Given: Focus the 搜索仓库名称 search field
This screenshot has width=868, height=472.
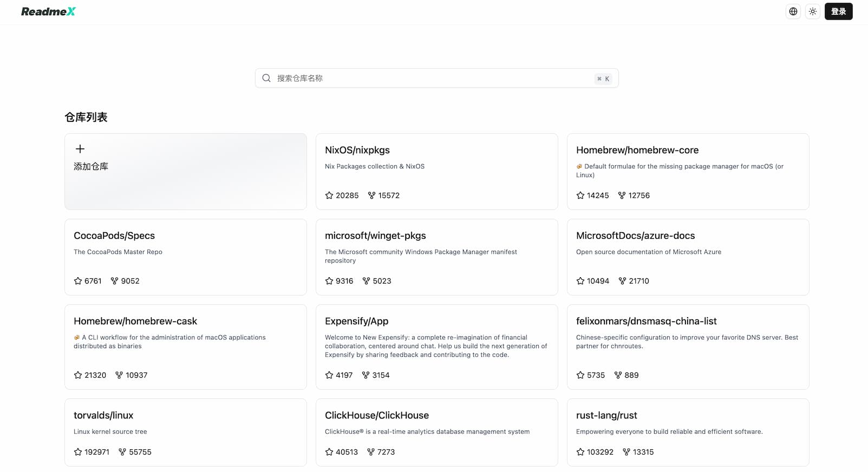Looking at the screenshot, I should (436, 78).
